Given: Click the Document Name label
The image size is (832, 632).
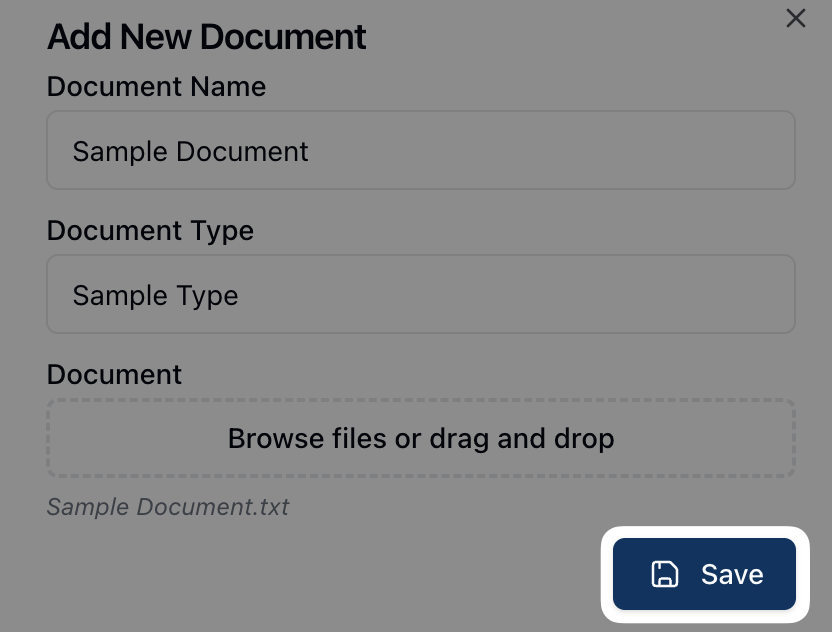Looking at the screenshot, I should (x=156, y=87).
